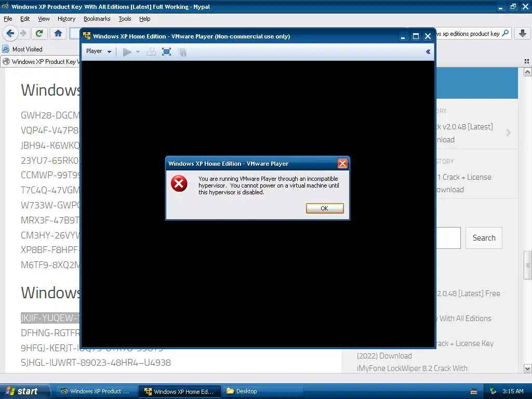Select key text SJHGL-IUWRT-89023-48HR4–U4938
This screenshot has height=399, width=532.
96,362
